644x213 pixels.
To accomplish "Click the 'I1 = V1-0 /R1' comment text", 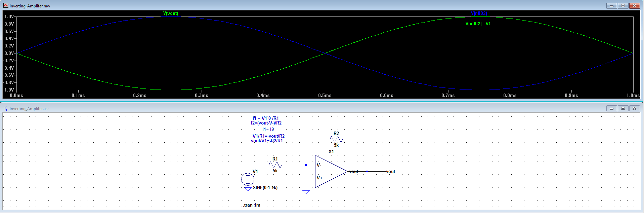I will pyautogui.click(x=266, y=118).
